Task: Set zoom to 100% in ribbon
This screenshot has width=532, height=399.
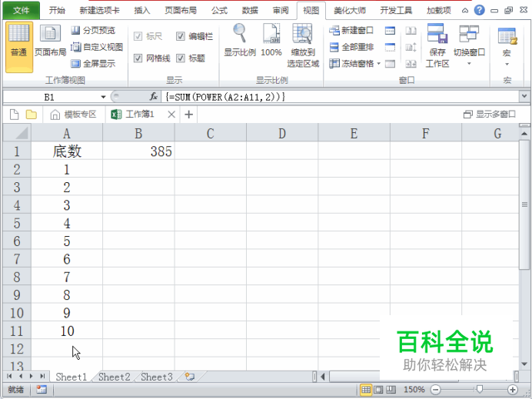Action: point(271,40)
